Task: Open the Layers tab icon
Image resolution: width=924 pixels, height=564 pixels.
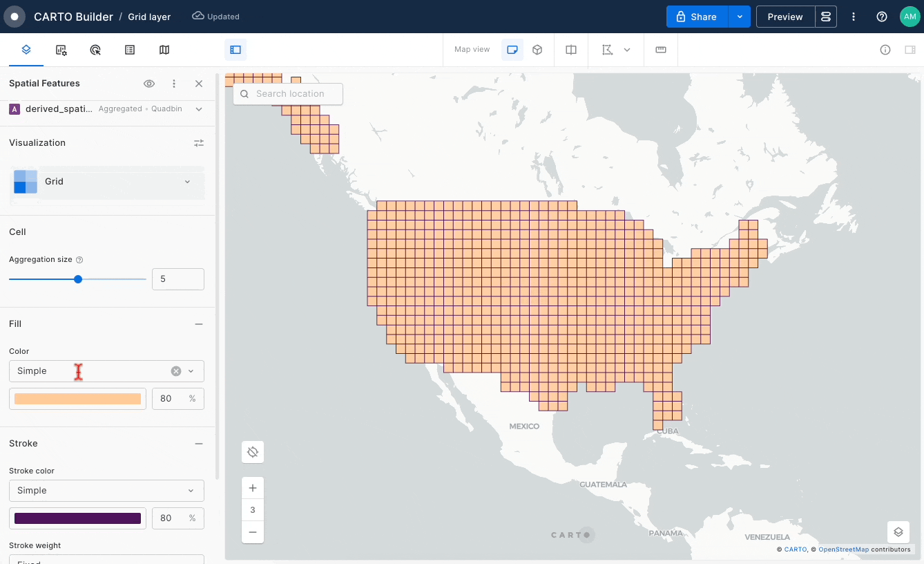Action: click(x=26, y=50)
